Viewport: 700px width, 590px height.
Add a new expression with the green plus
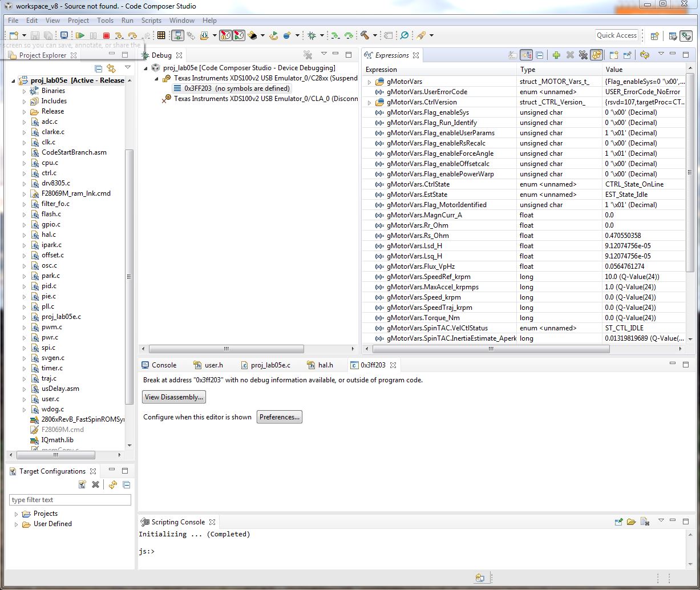pos(556,54)
